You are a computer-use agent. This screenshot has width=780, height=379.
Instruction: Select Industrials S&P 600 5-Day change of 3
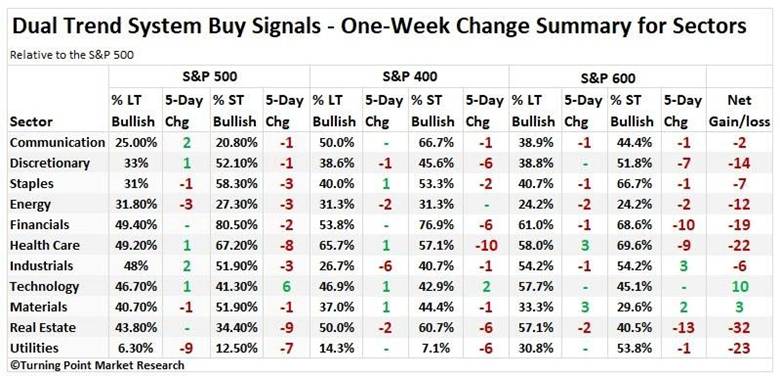pyautogui.click(x=683, y=266)
